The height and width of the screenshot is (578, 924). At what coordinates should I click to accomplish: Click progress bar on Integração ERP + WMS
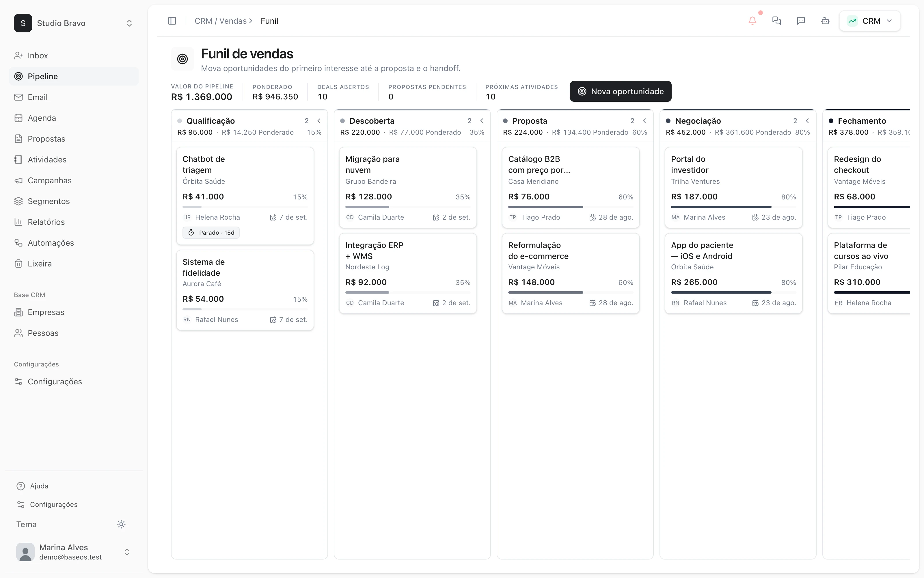pyautogui.click(x=408, y=292)
